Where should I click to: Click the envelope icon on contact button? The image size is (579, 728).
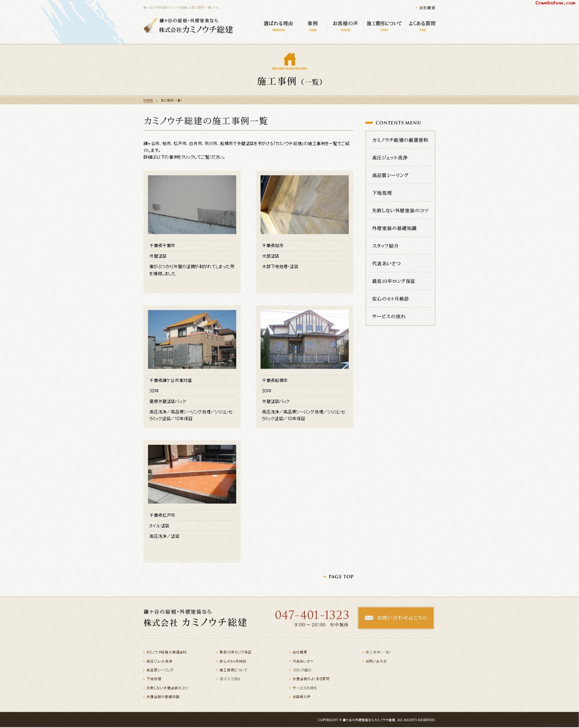369,618
